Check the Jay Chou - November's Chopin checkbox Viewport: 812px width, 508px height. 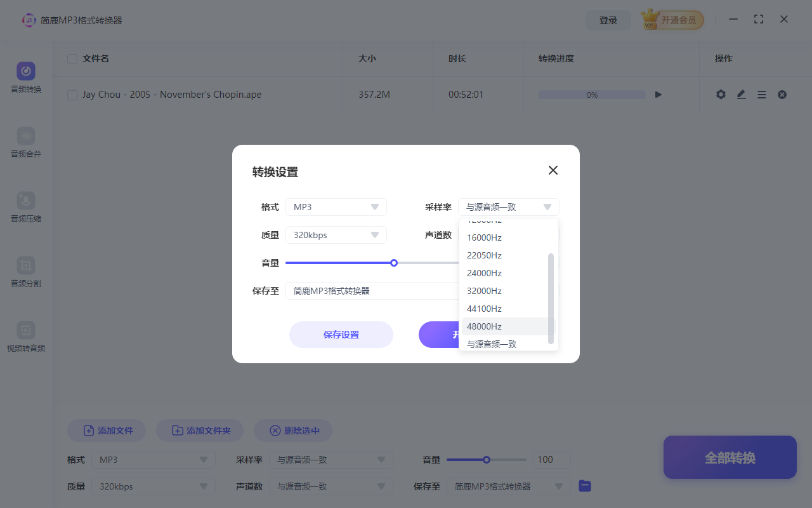pos(72,94)
